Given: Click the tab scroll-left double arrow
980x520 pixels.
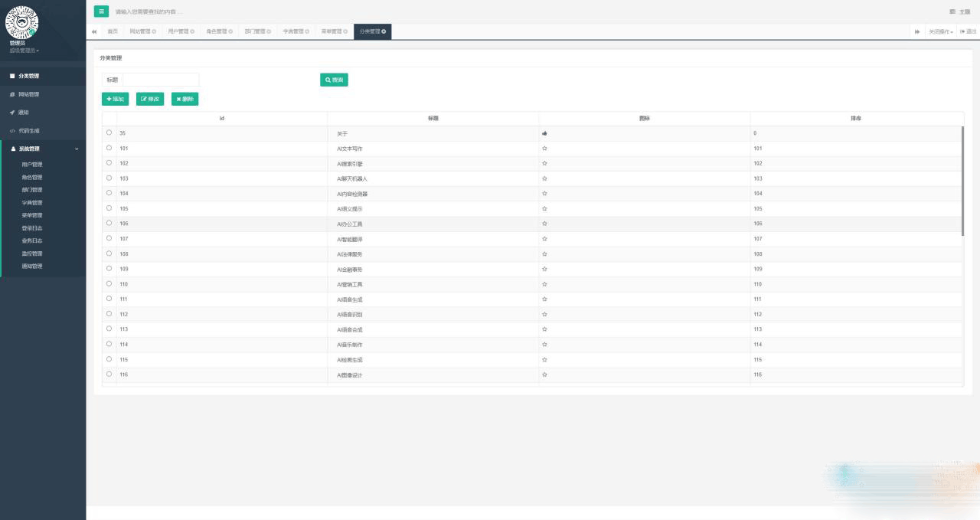Looking at the screenshot, I should click(x=94, y=31).
